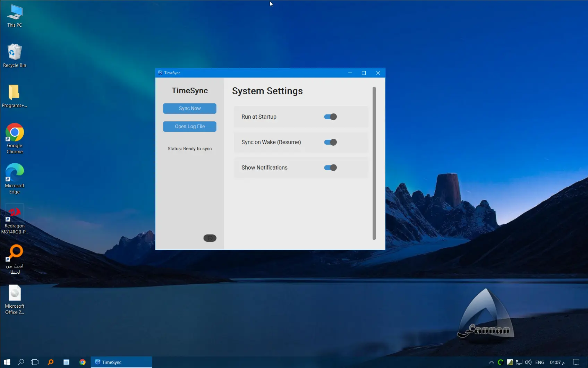
Task: Click the 01:07 taskbar clock
Action: coord(557,362)
